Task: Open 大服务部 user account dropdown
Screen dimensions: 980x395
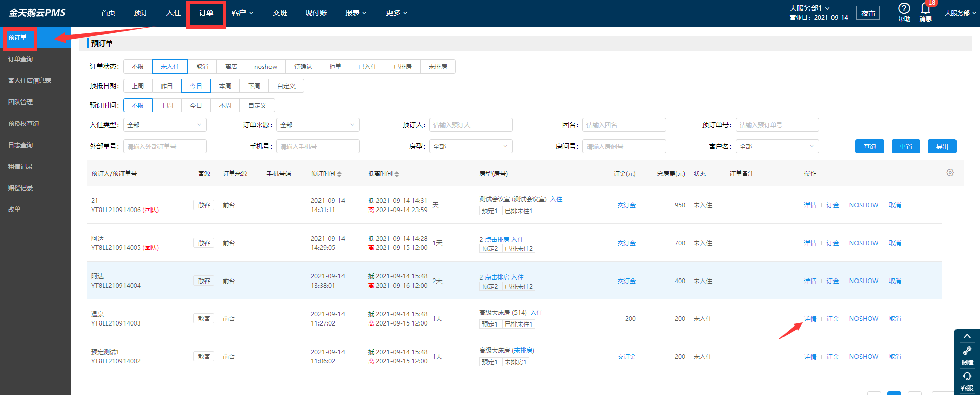Action: coord(960,13)
